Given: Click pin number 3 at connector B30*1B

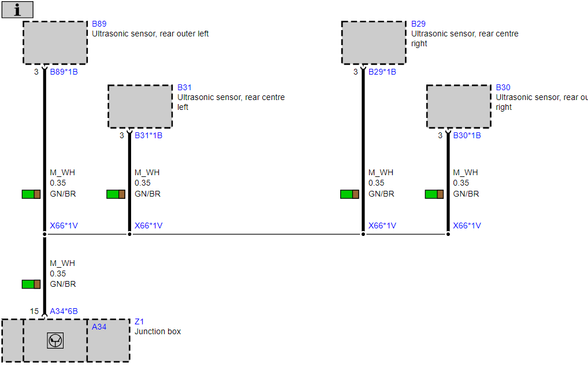Looking at the screenshot, I should pyautogui.click(x=440, y=135).
